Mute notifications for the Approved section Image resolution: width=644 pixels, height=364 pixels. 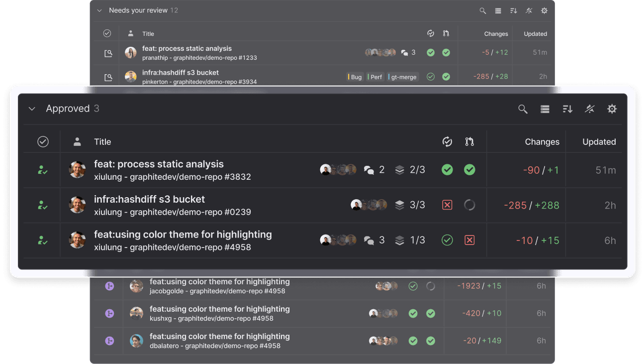(590, 109)
